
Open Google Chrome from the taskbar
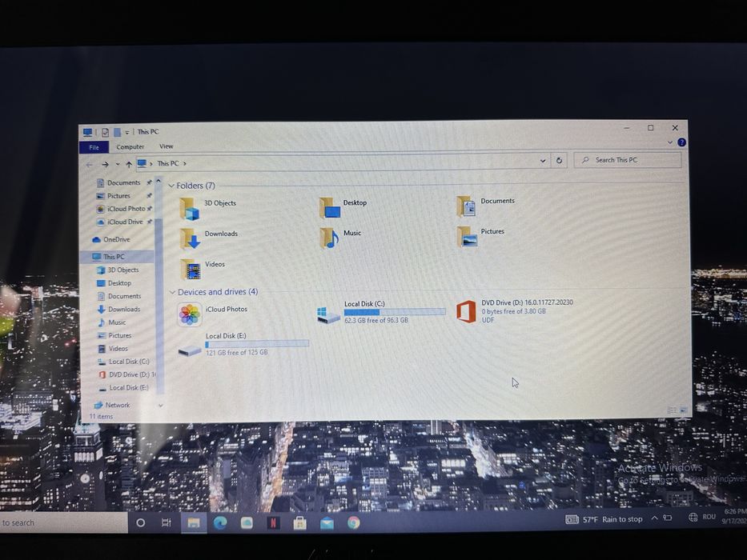(354, 523)
